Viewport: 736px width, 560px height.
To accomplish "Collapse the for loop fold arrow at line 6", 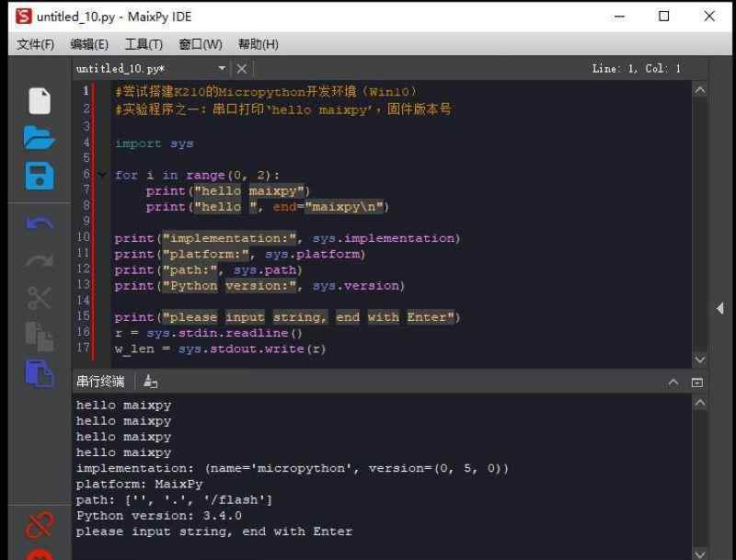I will point(102,175).
